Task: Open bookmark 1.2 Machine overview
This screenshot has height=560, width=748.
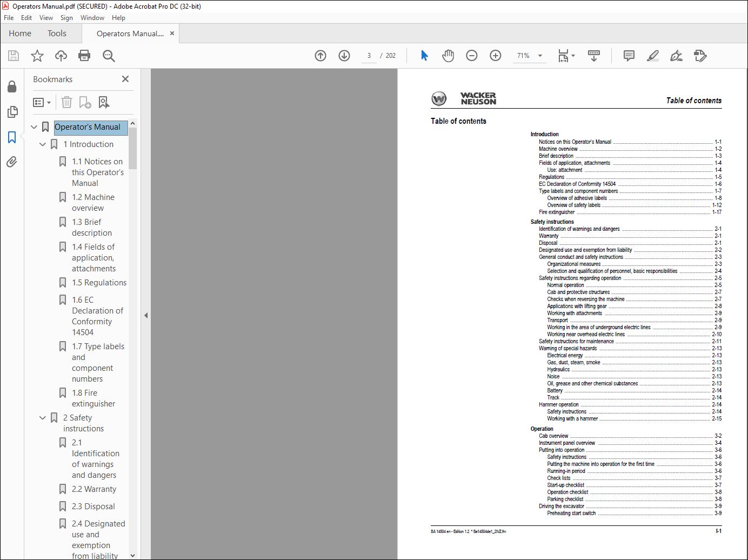Action: (93, 203)
